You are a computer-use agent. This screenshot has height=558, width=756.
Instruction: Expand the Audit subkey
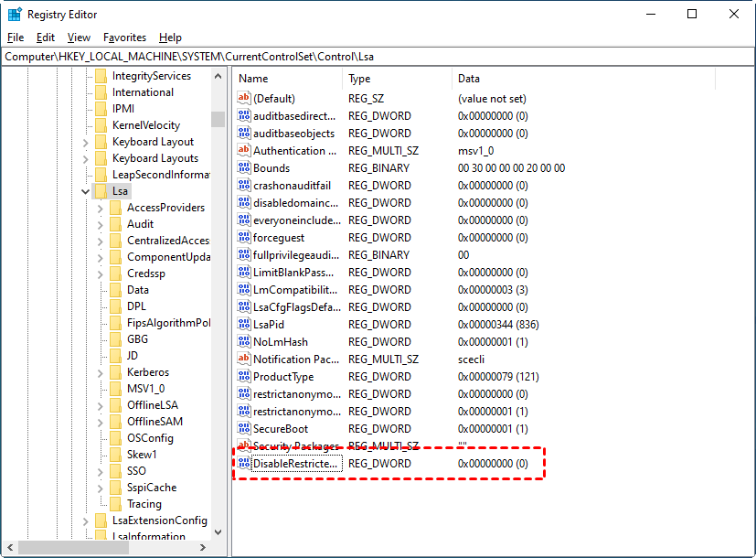point(100,225)
